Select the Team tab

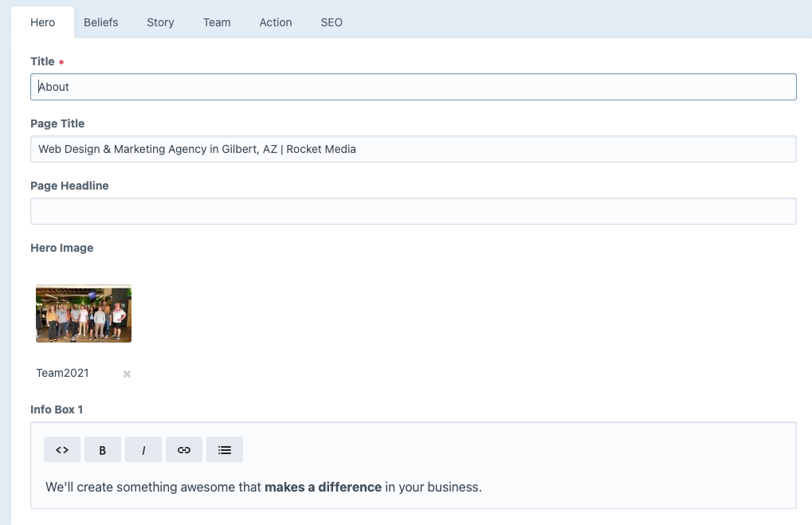217,22
